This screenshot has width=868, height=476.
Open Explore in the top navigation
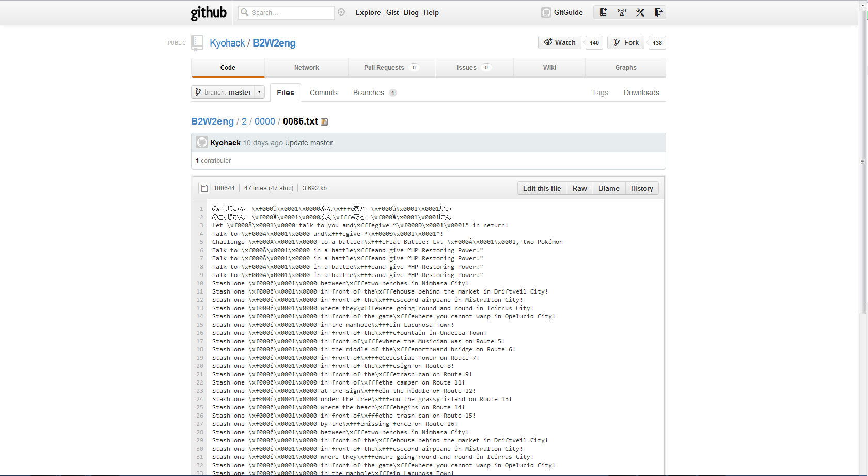368,12
